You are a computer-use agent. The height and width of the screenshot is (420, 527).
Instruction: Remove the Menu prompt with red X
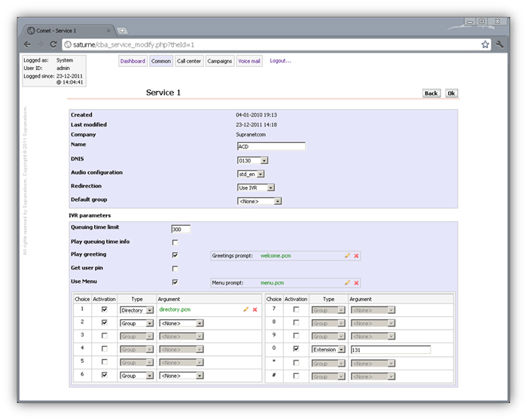coord(356,283)
